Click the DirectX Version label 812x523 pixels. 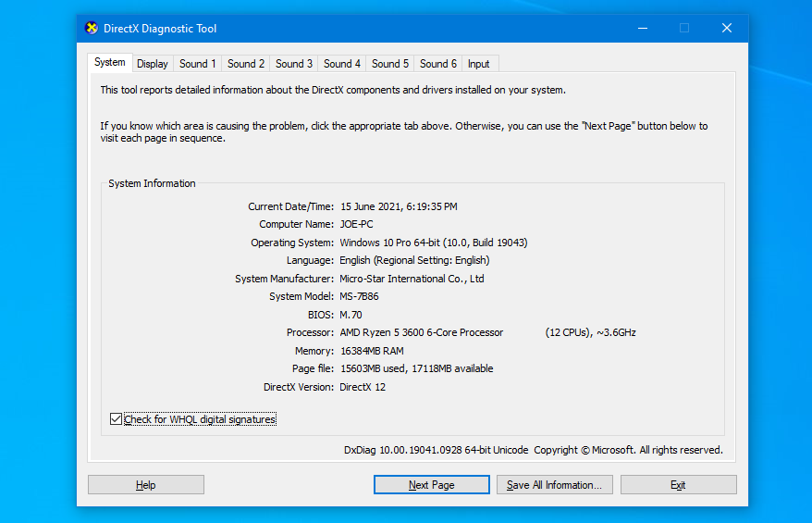299,387
